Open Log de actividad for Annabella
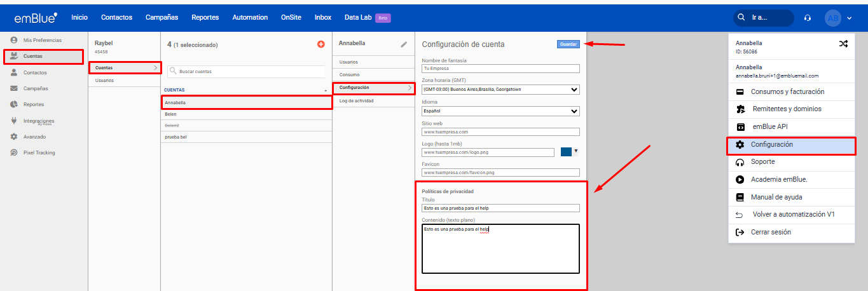868x291 pixels. pyautogui.click(x=357, y=101)
